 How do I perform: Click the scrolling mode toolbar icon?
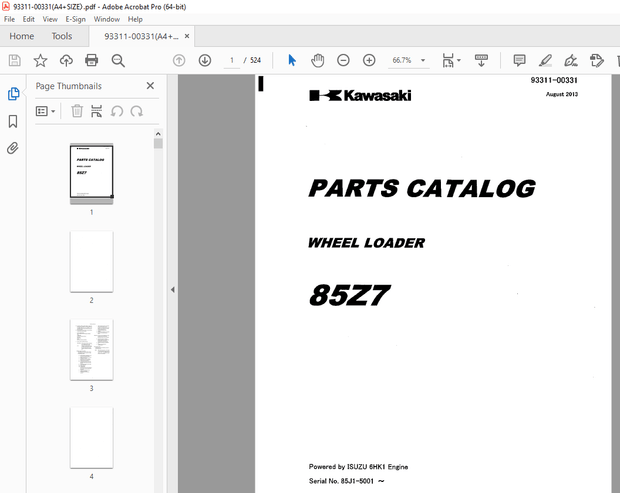pos(481,60)
